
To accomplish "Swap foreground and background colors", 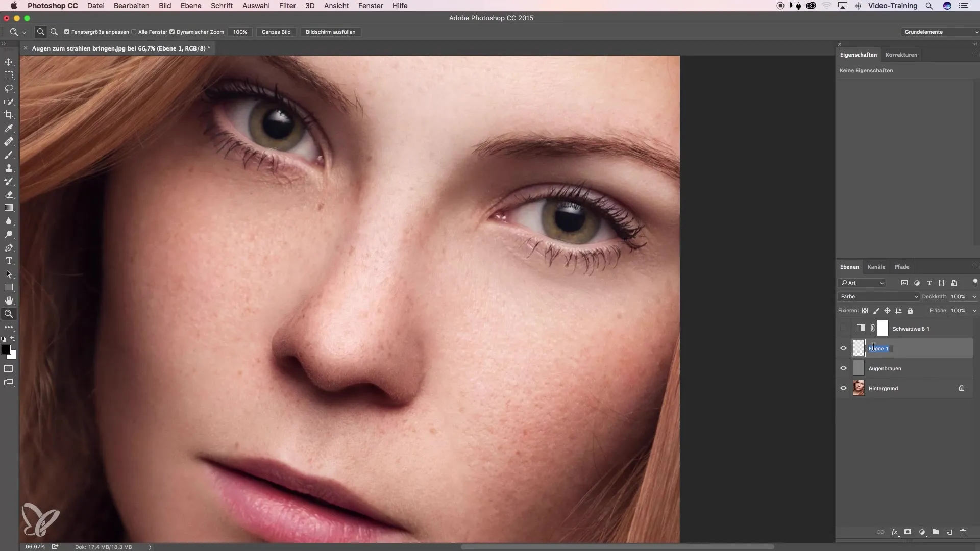I will (x=13, y=339).
